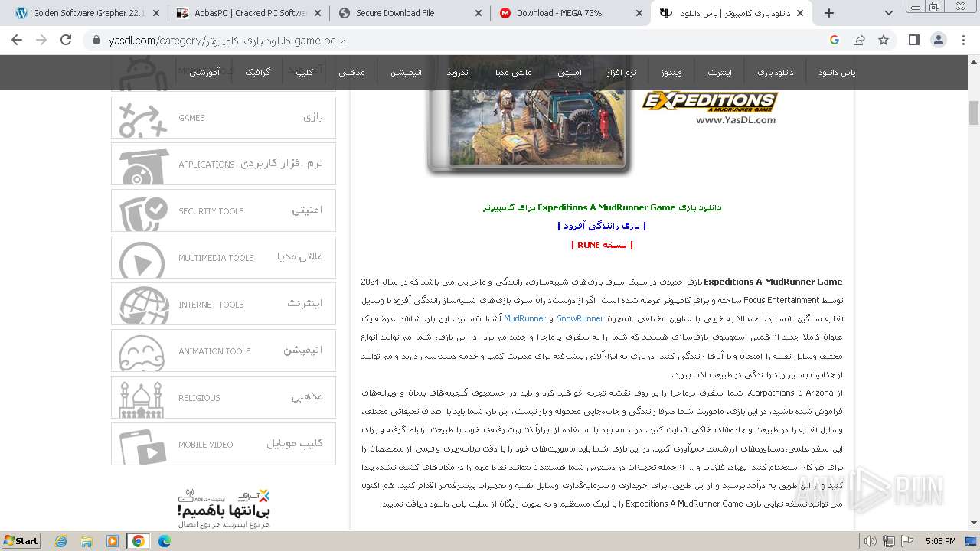Open the Chrome profile avatar

(x=939, y=40)
